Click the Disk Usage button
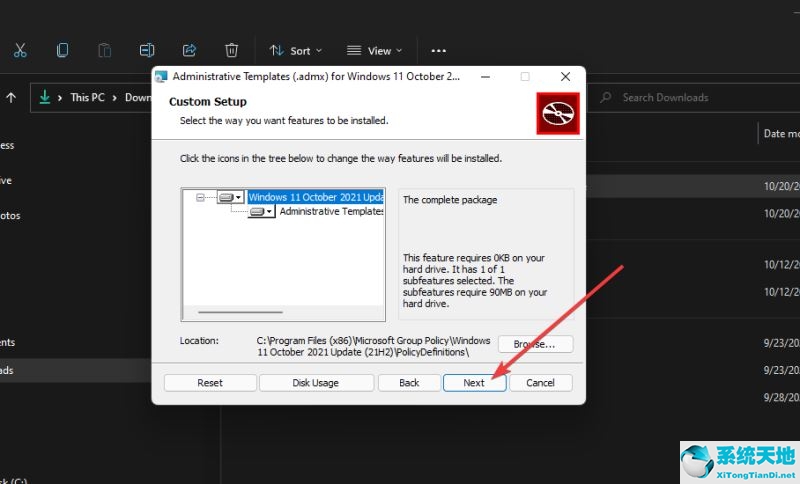The width and height of the screenshot is (800, 484). coord(316,383)
